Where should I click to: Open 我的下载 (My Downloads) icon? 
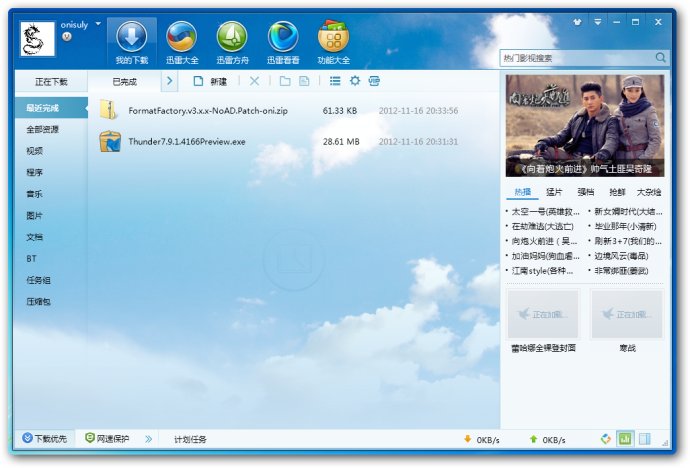tap(132, 43)
